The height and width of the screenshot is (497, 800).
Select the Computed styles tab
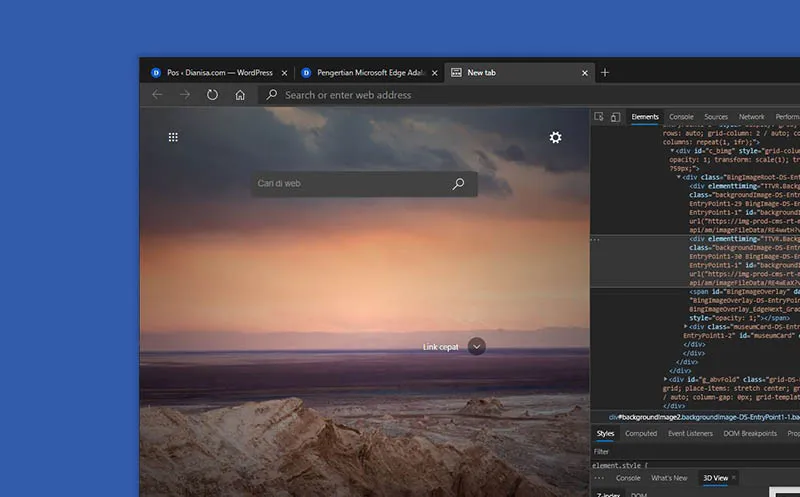[x=641, y=433]
